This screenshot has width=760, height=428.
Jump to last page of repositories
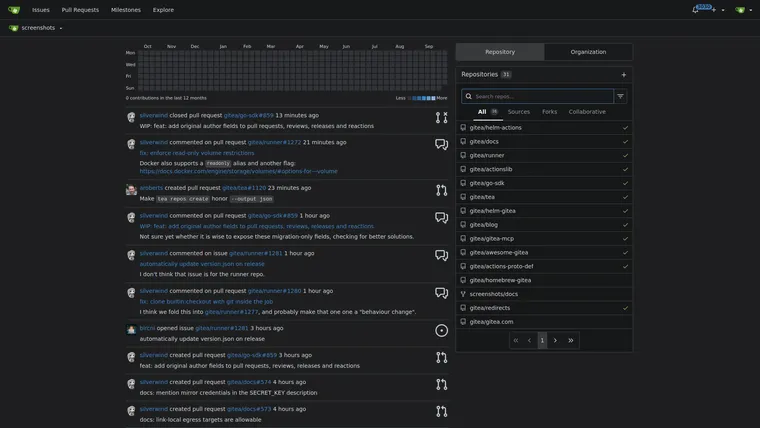pos(570,340)
